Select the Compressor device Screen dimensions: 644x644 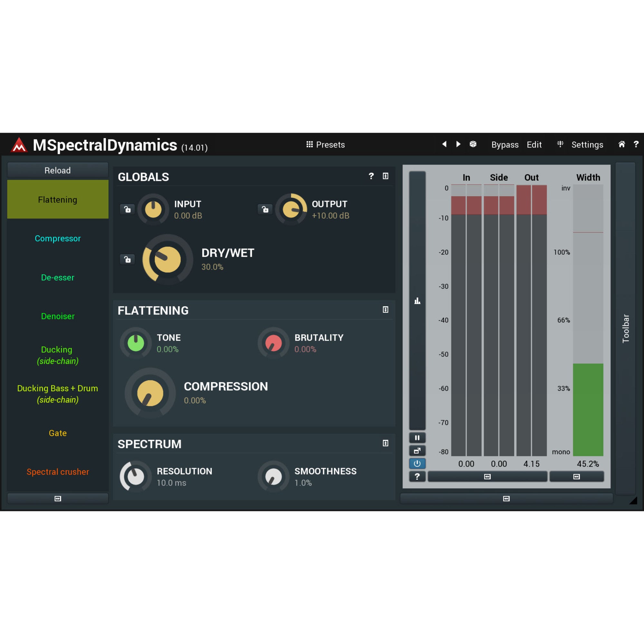point(58,238)
